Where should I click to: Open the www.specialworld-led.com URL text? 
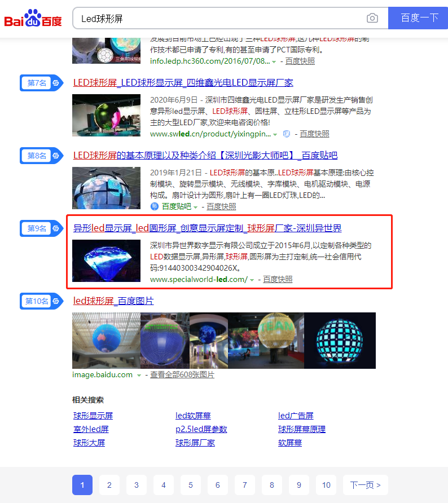199,279
